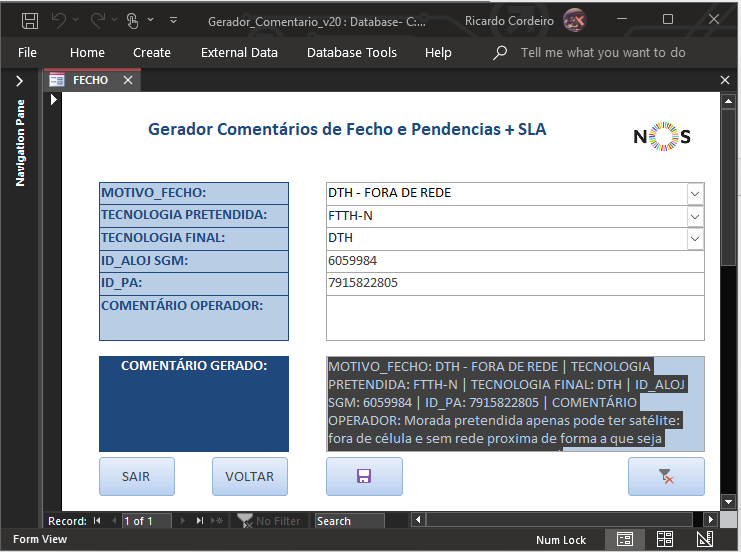741x552 pixels.
Task: Open Redo history dropdown arrow
Action: click(x=114, y=20)
